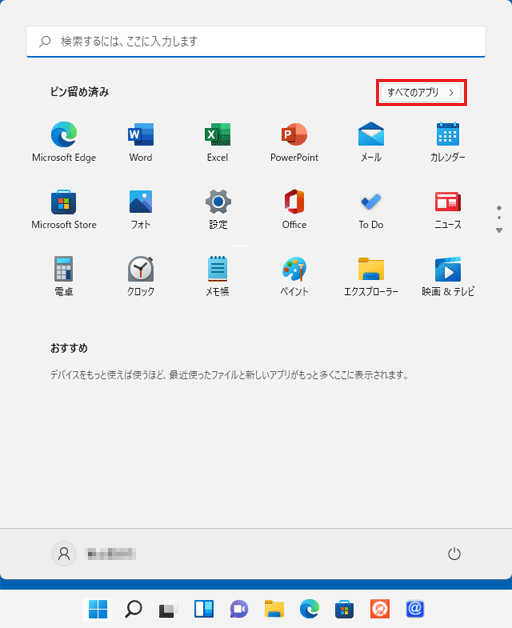Open the カレンダー (Calendar) app
Screen dimensions: 512x628
(448, 142)
